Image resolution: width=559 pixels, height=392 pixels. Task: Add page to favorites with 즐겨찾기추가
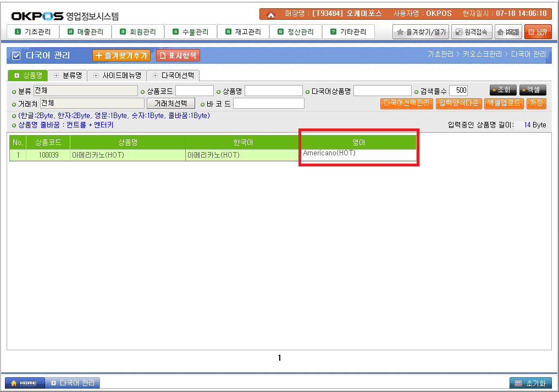click(x=121, y=55)
